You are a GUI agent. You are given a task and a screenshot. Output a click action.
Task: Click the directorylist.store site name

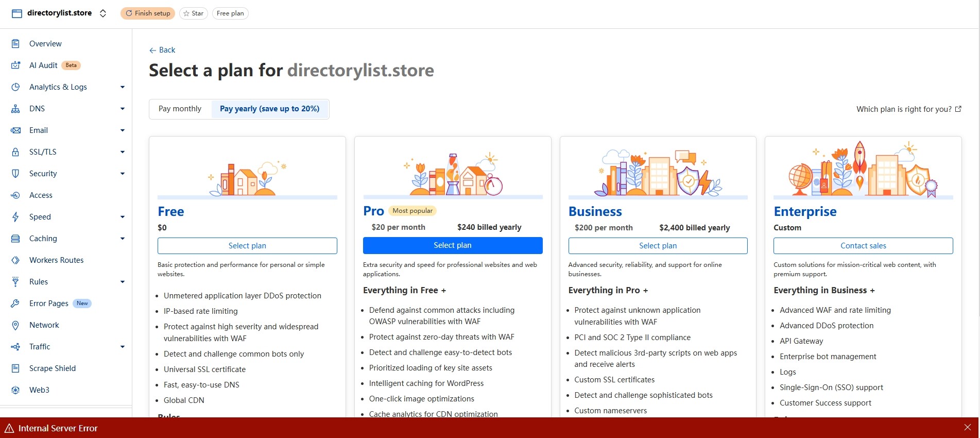[x=59, y=13]
